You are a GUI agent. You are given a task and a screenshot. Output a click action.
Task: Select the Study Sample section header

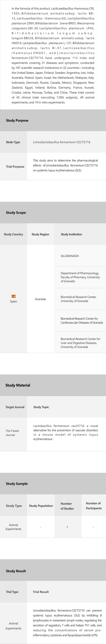pos(17,484)
